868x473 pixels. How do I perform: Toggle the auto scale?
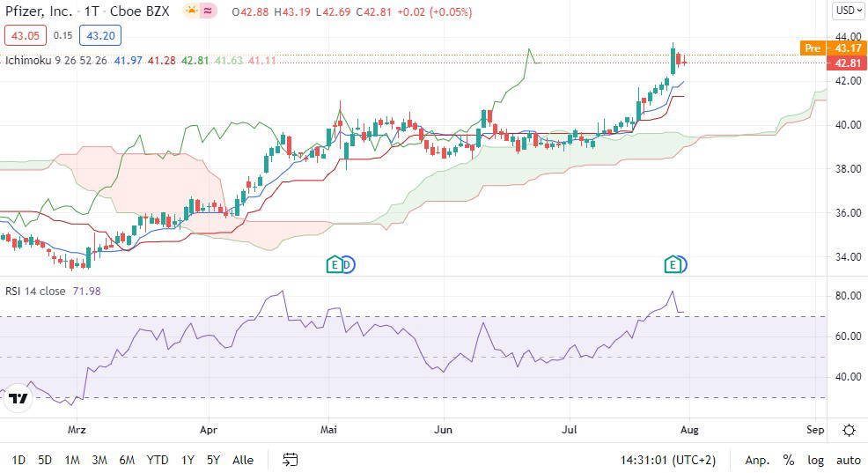848,460
